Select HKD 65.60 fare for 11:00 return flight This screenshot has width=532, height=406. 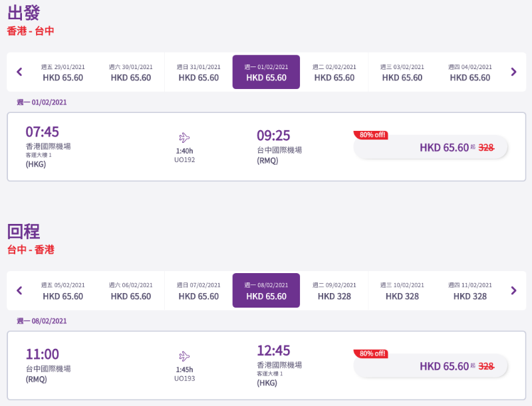click(430, 366)
